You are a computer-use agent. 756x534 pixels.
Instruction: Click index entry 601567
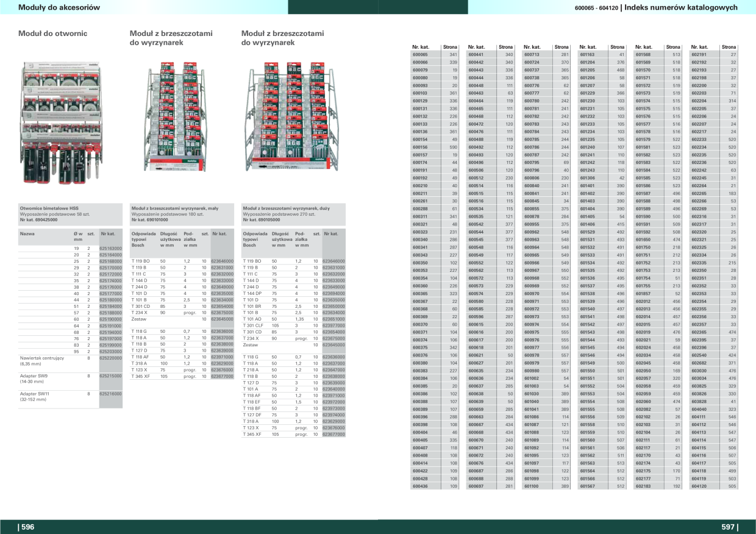(x=588, y=486)
